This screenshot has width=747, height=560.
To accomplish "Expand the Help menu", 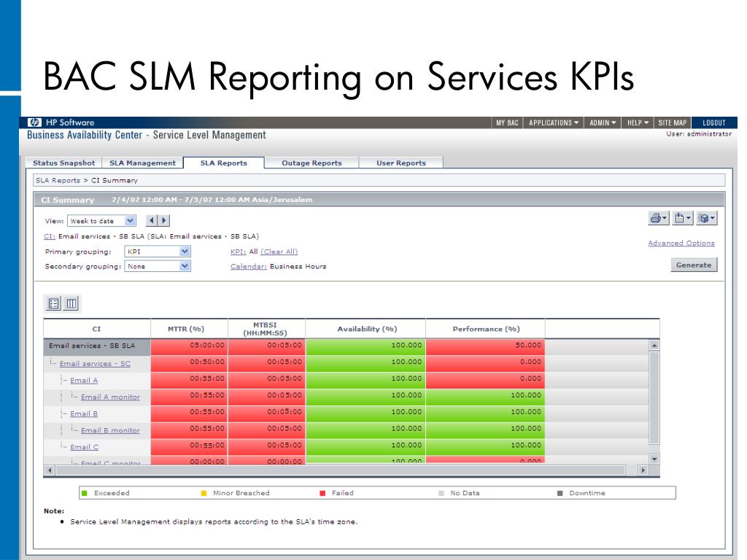I will [x=638, y=122].
